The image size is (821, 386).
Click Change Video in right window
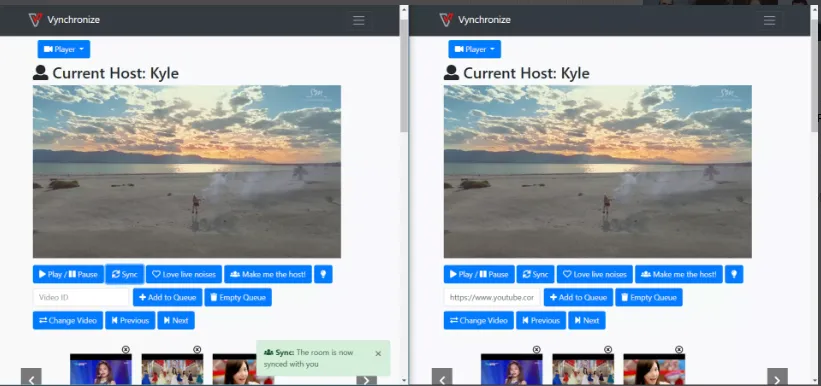pos(479,320)
